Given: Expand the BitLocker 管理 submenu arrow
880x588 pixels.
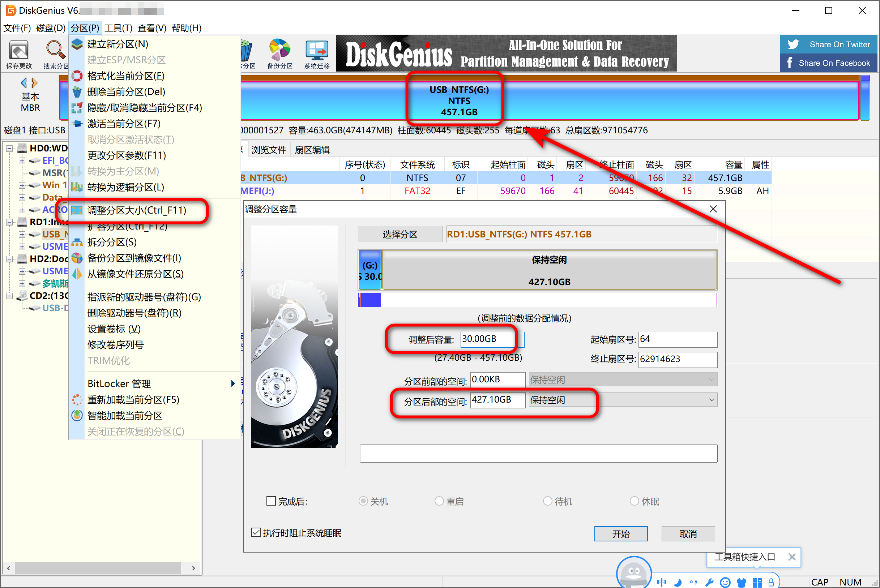Looking at the screenshot, I should coord(233,383).
